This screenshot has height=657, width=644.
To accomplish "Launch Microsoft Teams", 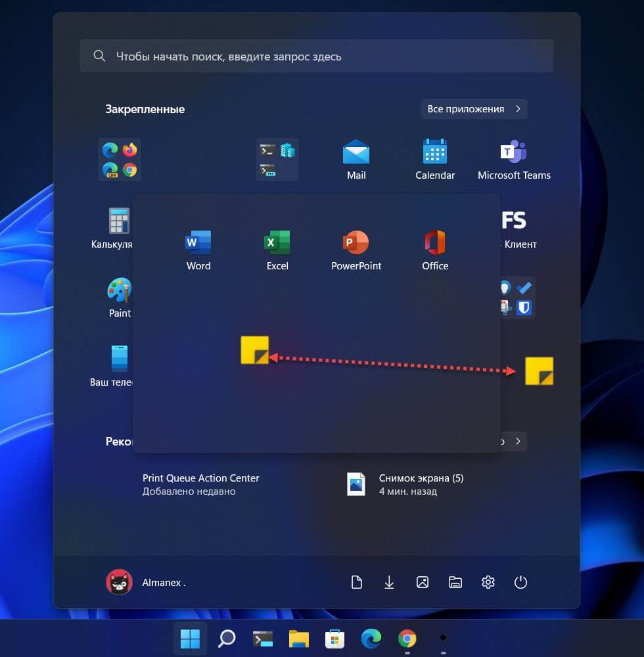I will [x=514, y=159].
